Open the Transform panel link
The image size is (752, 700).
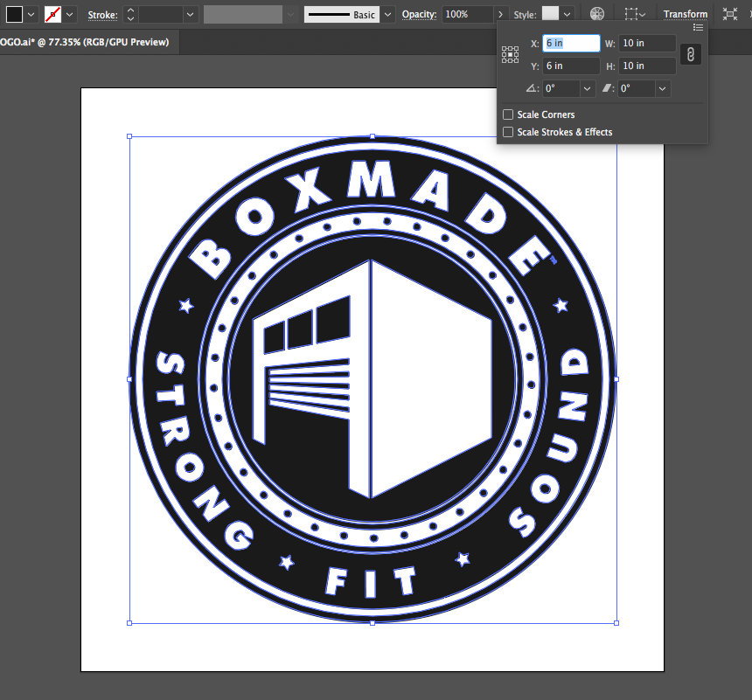pyautogui.click(x=686, y=14)
